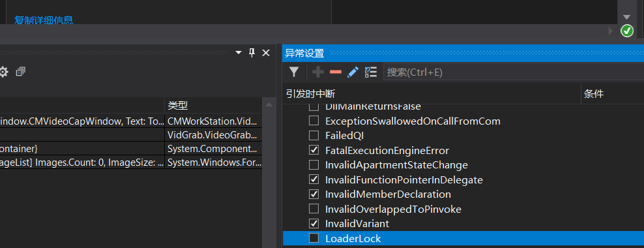Enable the LoaderLock exception checkbox
644x248 pixels.
(x=314, y=238)
